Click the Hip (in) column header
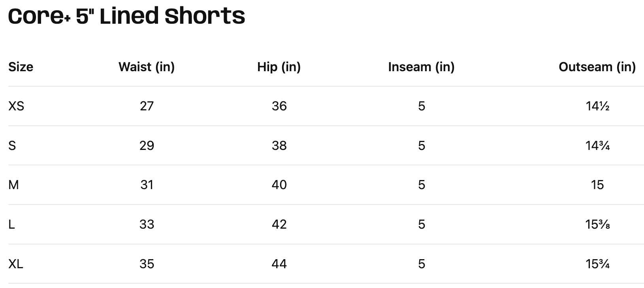The width and height of the screenshot is (644, 288). click(279, 67)
